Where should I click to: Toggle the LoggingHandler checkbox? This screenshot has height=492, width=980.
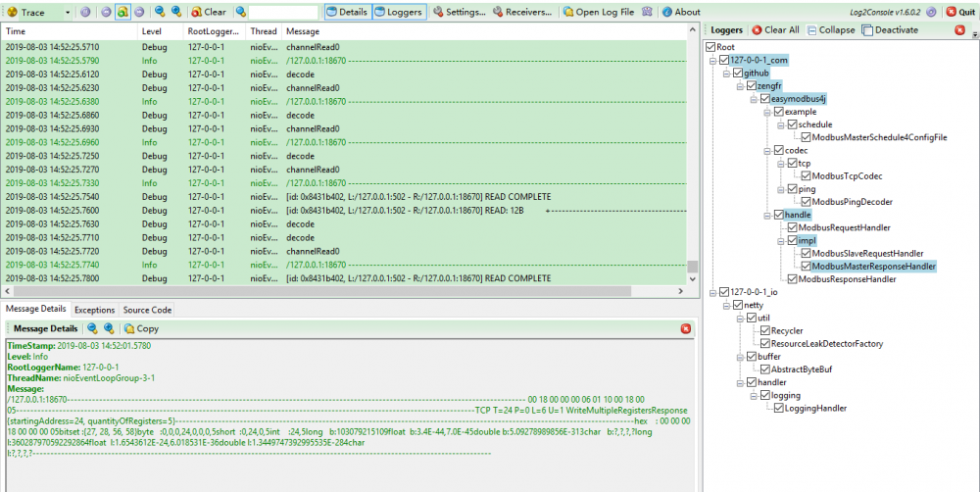778,409
